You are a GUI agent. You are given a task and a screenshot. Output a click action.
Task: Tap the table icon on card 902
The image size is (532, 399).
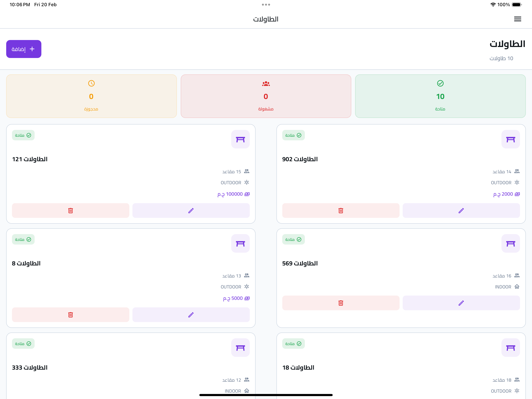point(510,139)
